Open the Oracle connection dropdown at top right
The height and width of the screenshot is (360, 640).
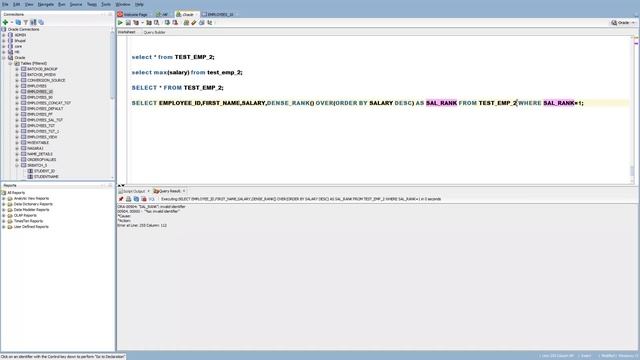(x=633, y=23)
